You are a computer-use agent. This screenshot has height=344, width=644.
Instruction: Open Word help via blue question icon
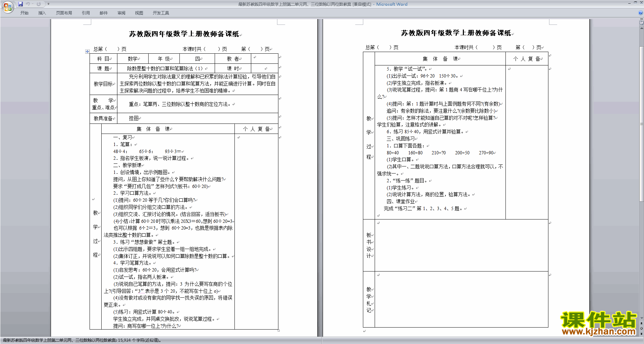(641, 13)
